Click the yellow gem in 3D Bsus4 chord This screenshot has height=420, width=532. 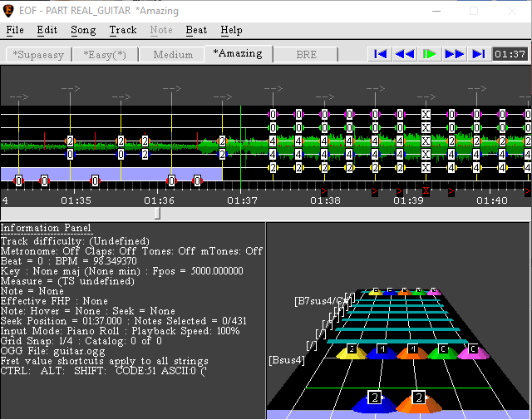352,352
